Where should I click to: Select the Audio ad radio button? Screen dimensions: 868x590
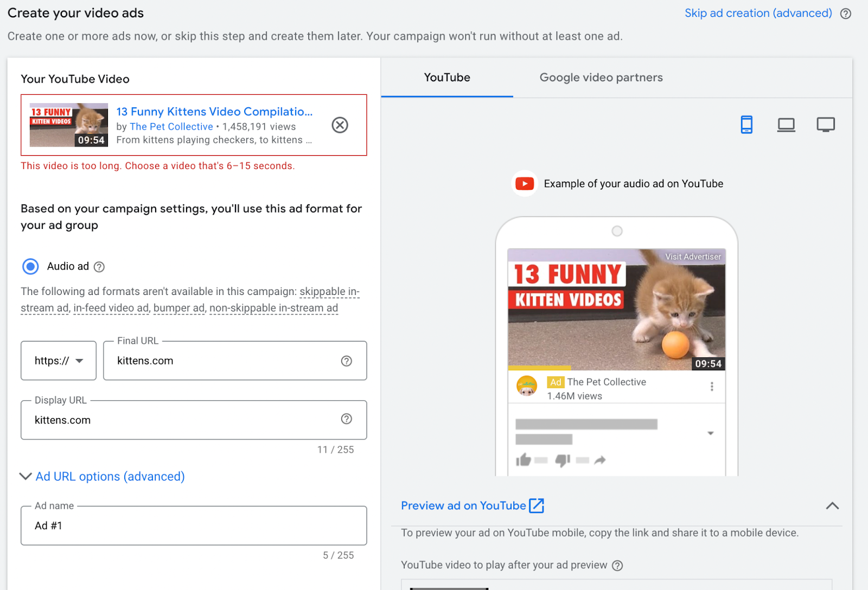pos(30,266)
